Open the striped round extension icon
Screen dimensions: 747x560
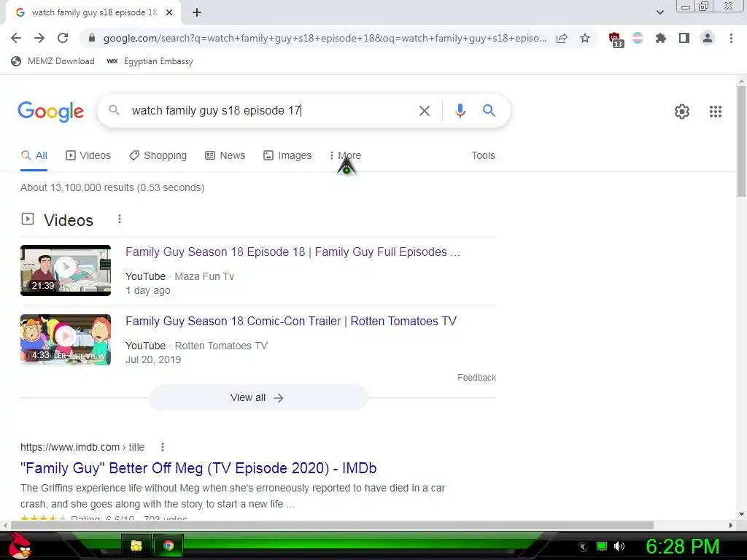(638, 38)
